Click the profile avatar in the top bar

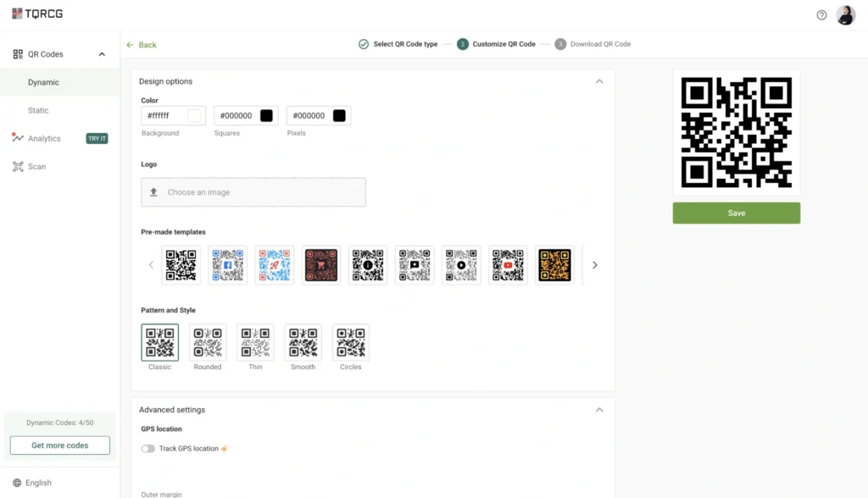(846, 14)
